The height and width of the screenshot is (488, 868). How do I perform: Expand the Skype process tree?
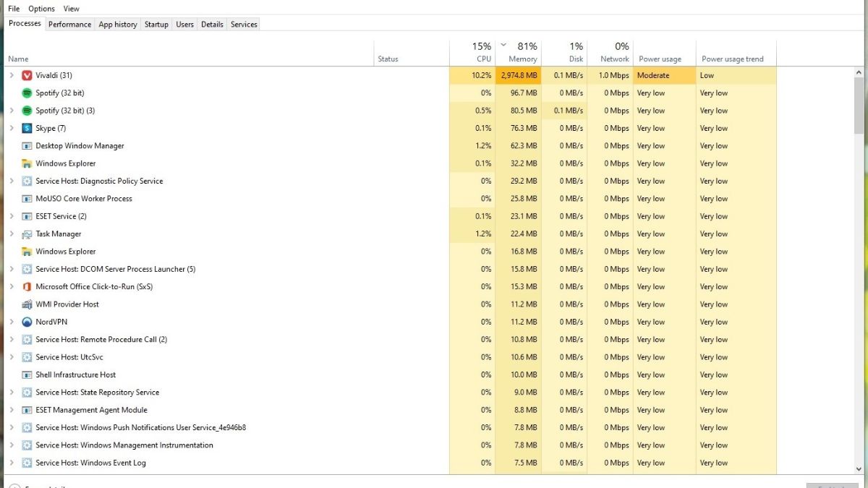(x=12, y=128)
